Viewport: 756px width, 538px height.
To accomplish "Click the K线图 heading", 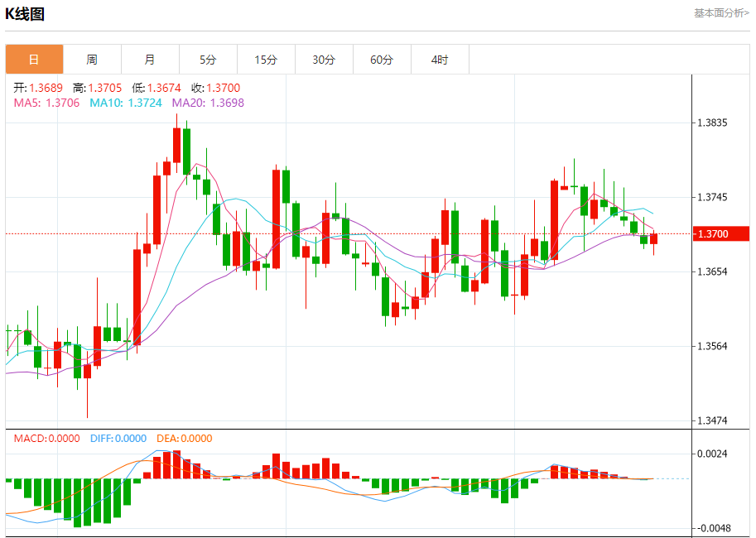I will pyautogui.click(x=25, y=14).
